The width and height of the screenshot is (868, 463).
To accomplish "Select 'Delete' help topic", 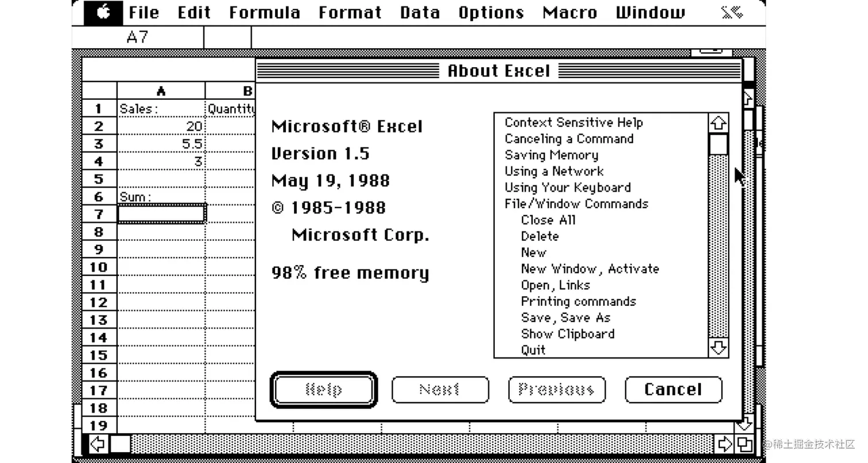I will [x=540, y=236].
